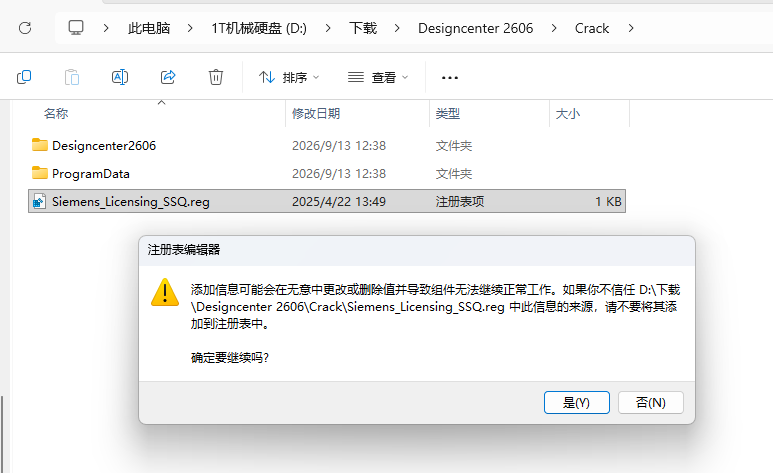This screenshot has height=473, width=773.
Task: Click the Share icon in toolbar
Action: [x=168, y=77]
